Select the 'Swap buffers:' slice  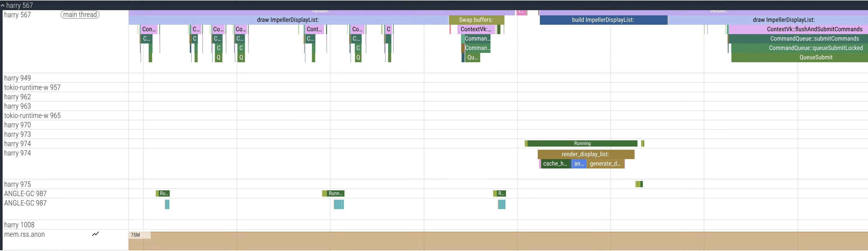click(x=476, y=20)
